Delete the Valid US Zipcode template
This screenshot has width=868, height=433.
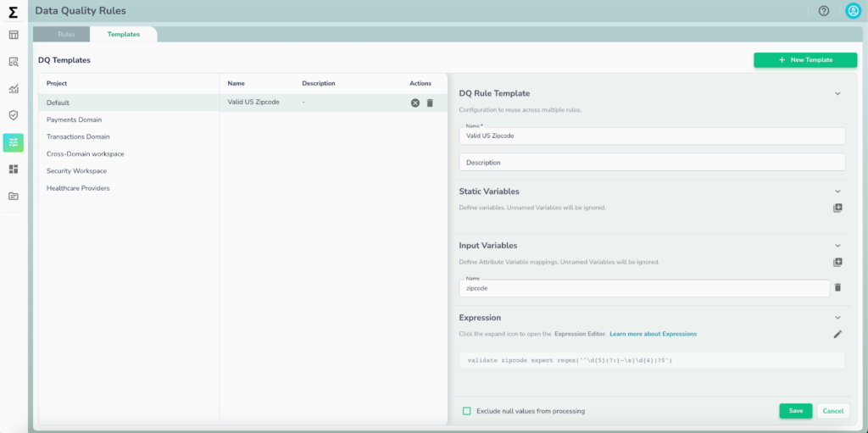[430, 103]
